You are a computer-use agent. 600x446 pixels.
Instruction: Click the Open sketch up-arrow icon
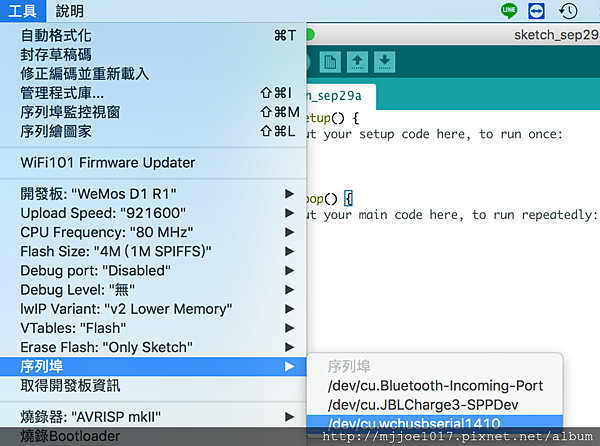(x=357, y=62)
